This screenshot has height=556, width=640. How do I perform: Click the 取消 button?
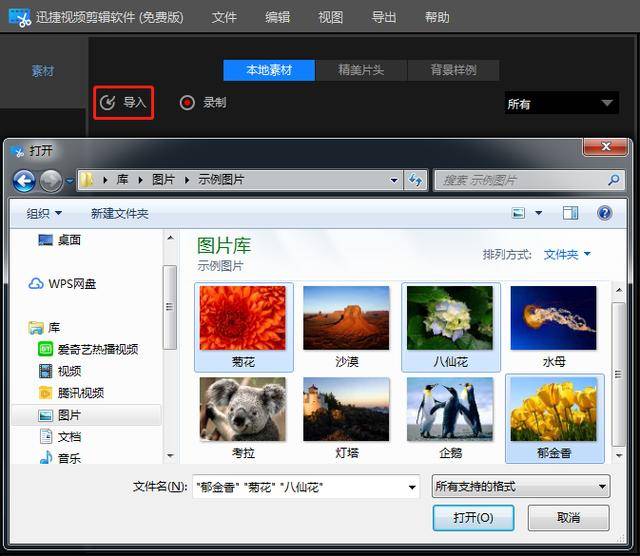pyautogui.click(x=568, y=518)
